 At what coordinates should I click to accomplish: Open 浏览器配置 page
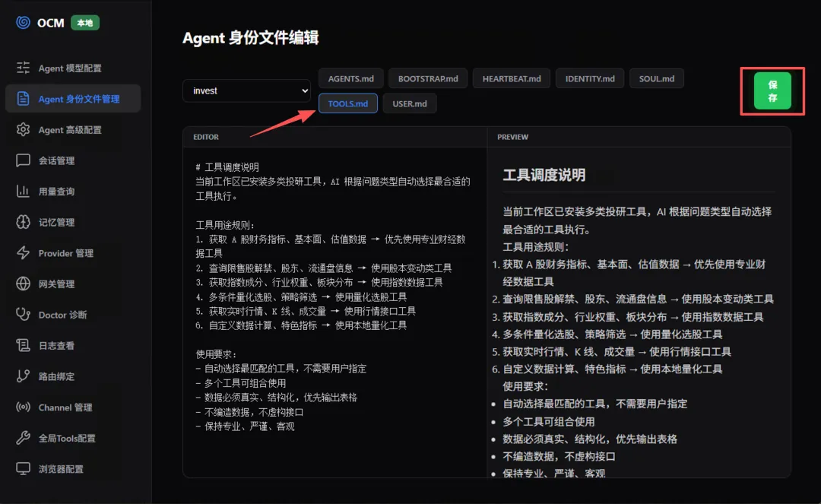coord(73,470)
